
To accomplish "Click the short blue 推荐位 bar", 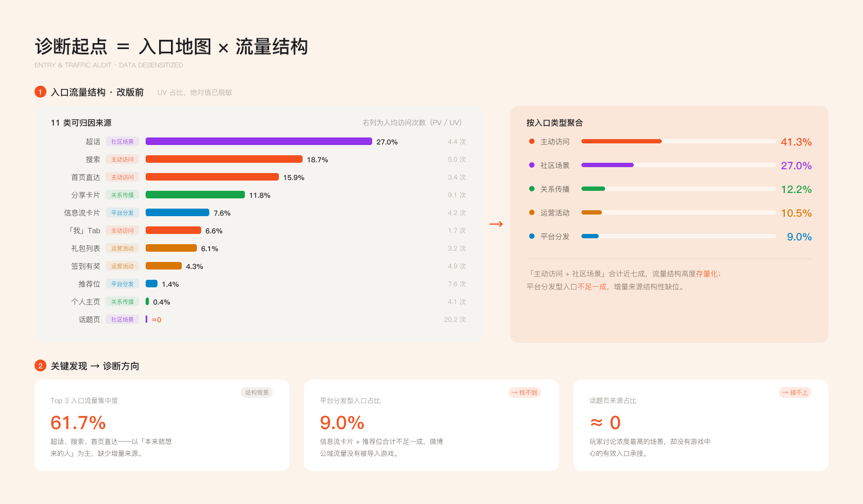I will (x=152, y=284).
